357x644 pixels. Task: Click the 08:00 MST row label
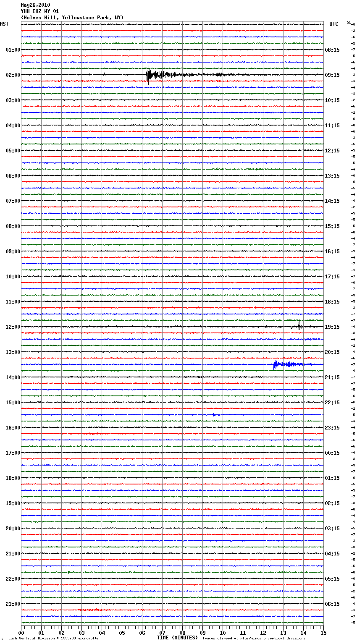pos(13,226)
